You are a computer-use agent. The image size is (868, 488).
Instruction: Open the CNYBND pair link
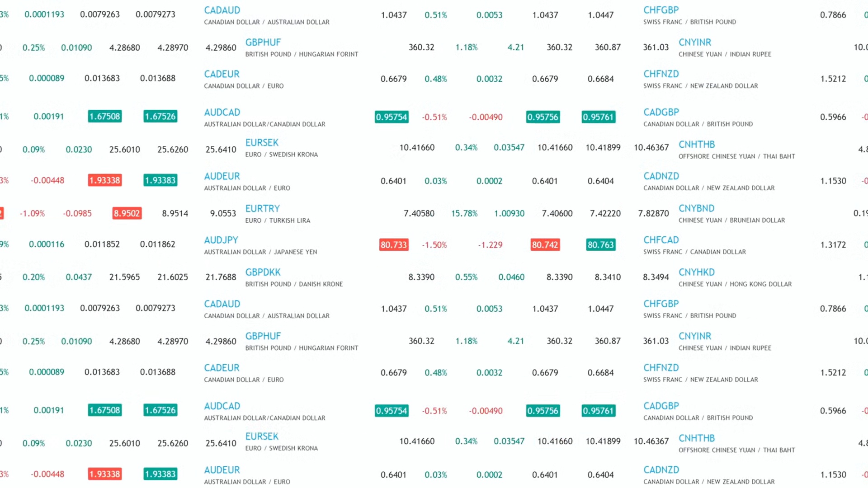[x=696, y=209]
